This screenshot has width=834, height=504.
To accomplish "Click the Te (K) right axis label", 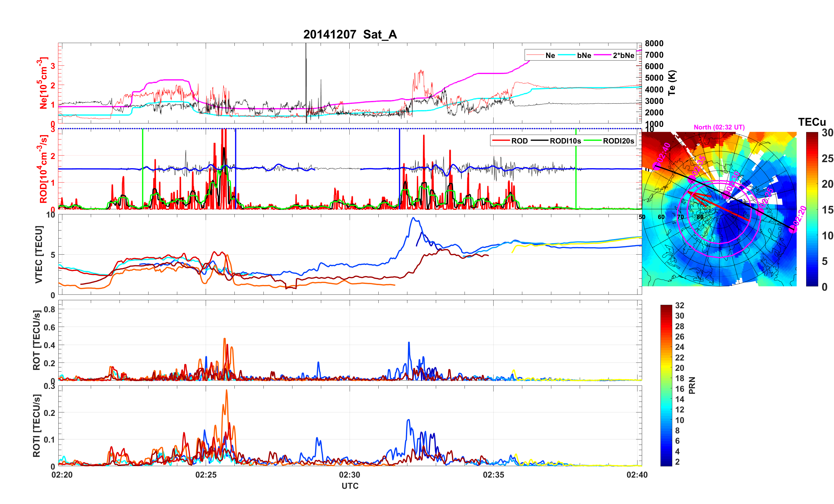I will click(672, 83).
